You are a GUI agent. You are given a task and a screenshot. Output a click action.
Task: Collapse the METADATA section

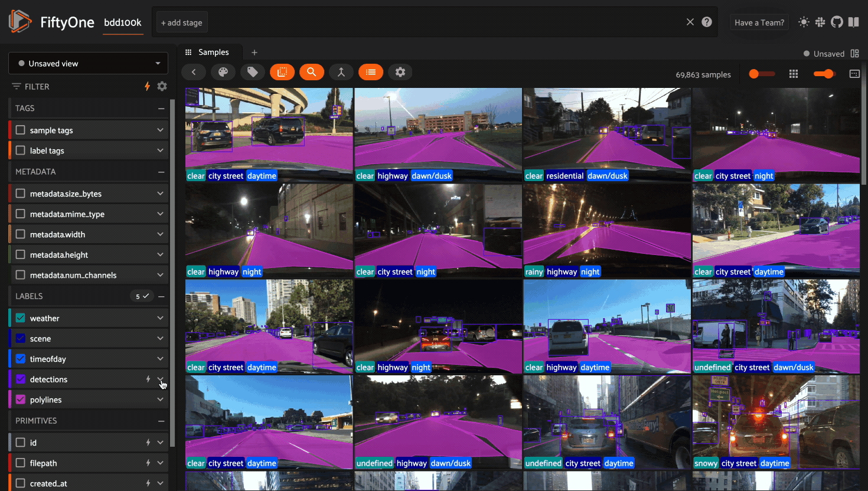(x=161, y=172)
